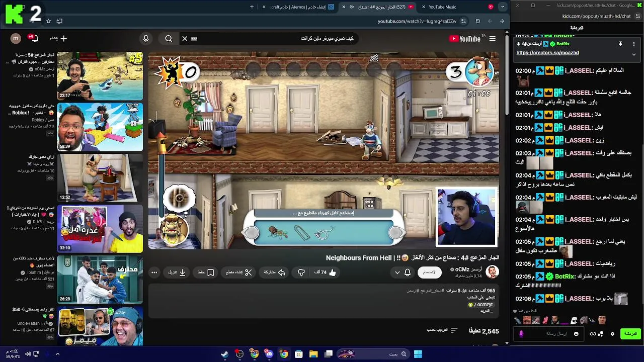Click the Join membership button

430,273
